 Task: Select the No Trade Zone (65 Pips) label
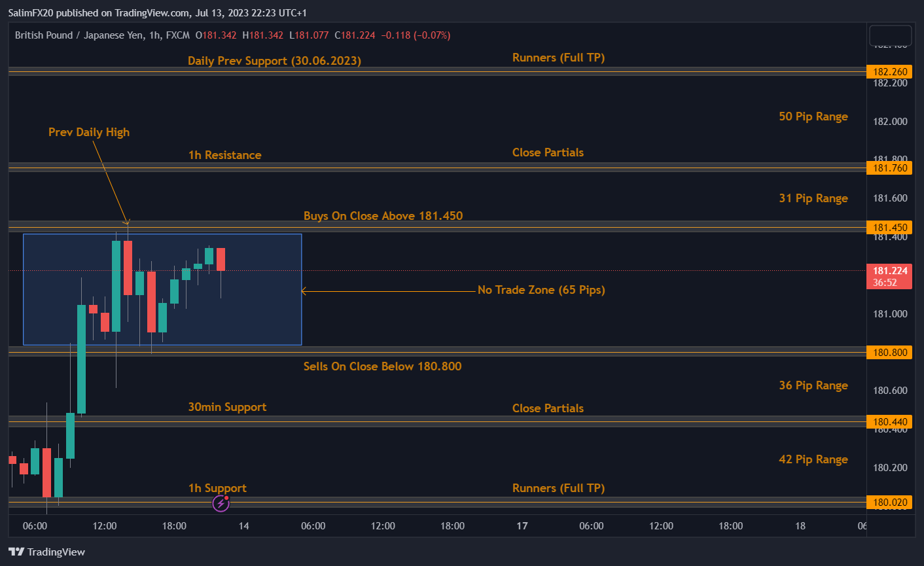(541, 290)
